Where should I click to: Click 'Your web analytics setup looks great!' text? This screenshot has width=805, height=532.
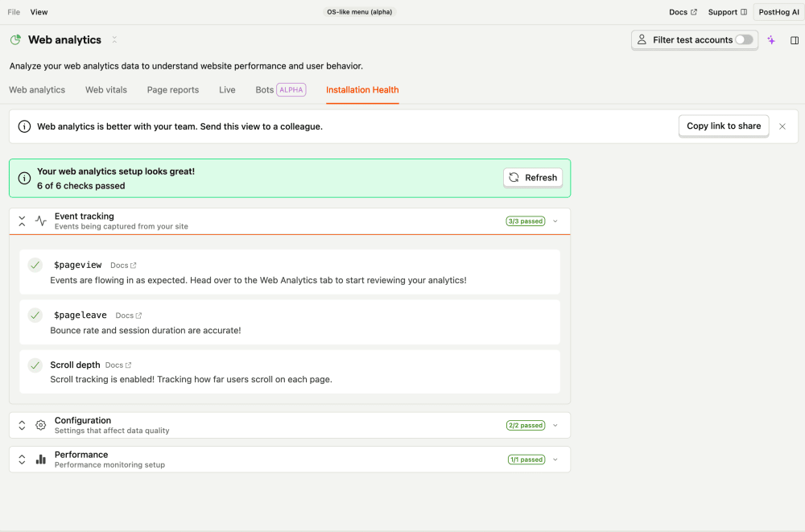(115, 171)
